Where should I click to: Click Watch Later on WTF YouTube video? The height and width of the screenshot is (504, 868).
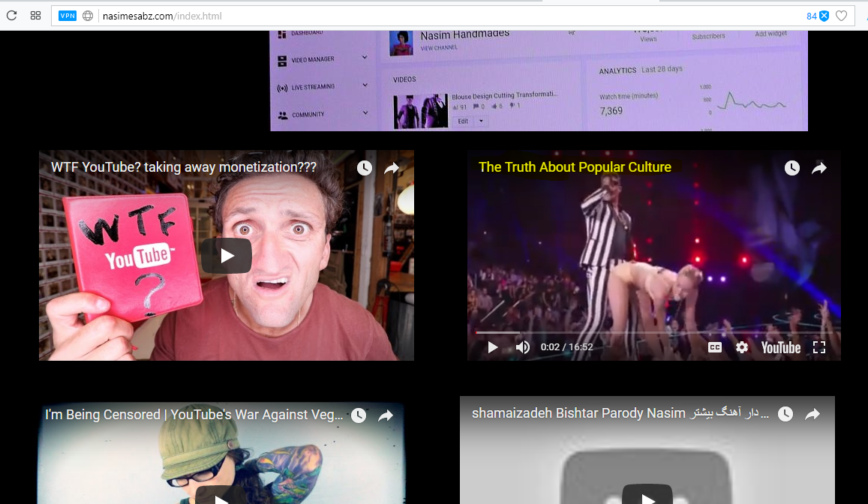point(365,168)
